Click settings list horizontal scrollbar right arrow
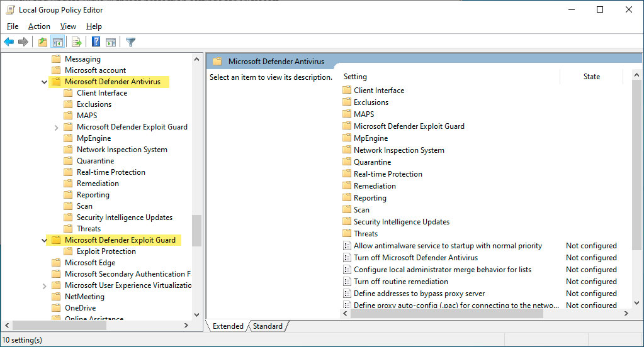Viewport: 644px width, 347px height. tap(626, 313)
